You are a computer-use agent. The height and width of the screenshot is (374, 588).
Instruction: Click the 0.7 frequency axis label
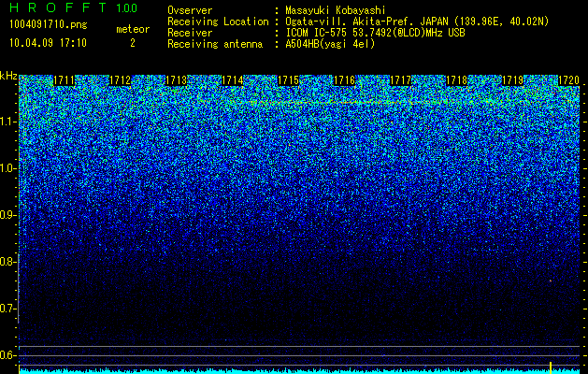(x=8, y=309)
